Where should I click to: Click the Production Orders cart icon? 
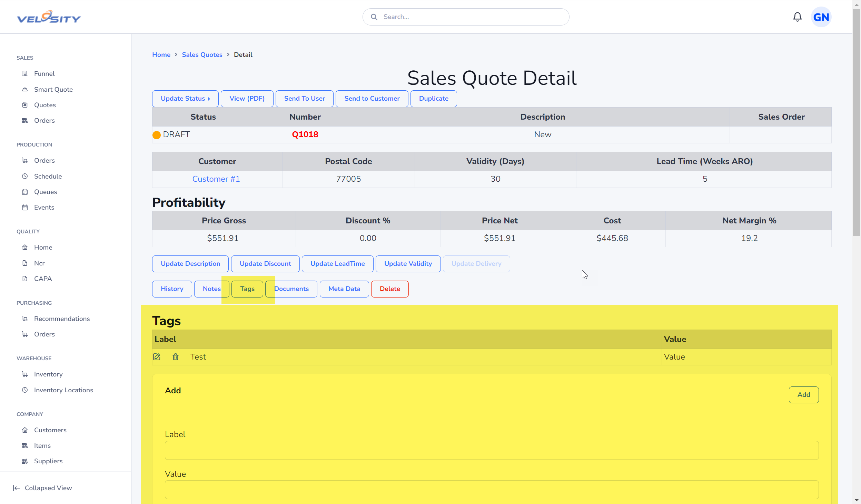25,160
